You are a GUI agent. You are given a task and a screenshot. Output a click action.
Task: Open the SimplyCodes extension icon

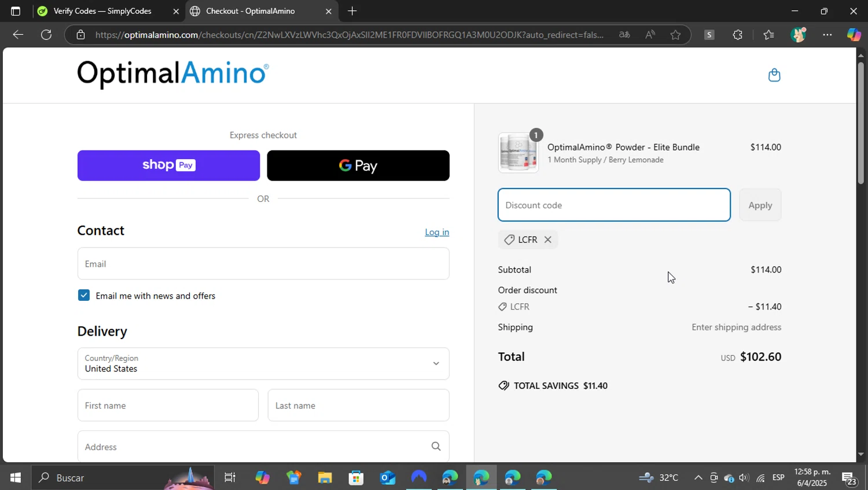tap(709, 35)
